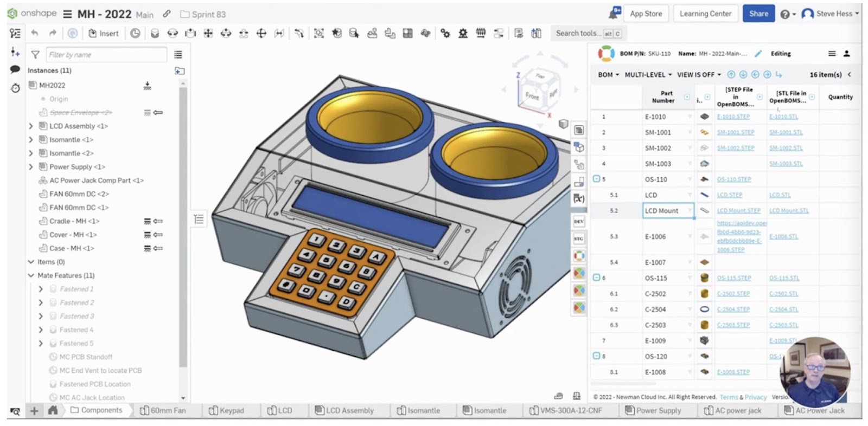Screen dimensions: 868x426
Task: Click the undo arrow icon
Action: point(35,34)
